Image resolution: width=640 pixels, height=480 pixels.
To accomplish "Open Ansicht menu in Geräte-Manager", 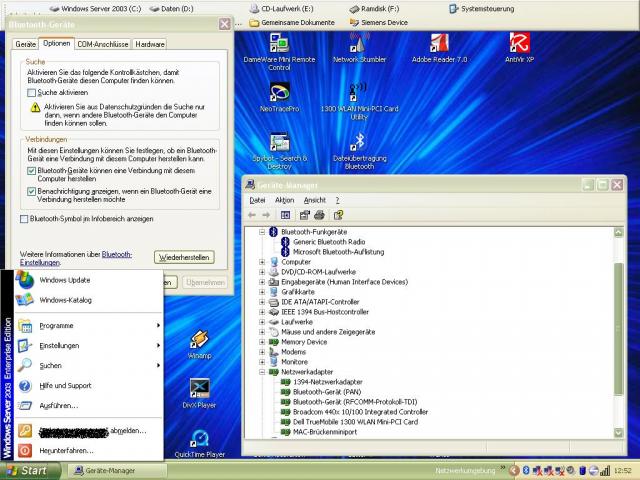I will point(315,200).
